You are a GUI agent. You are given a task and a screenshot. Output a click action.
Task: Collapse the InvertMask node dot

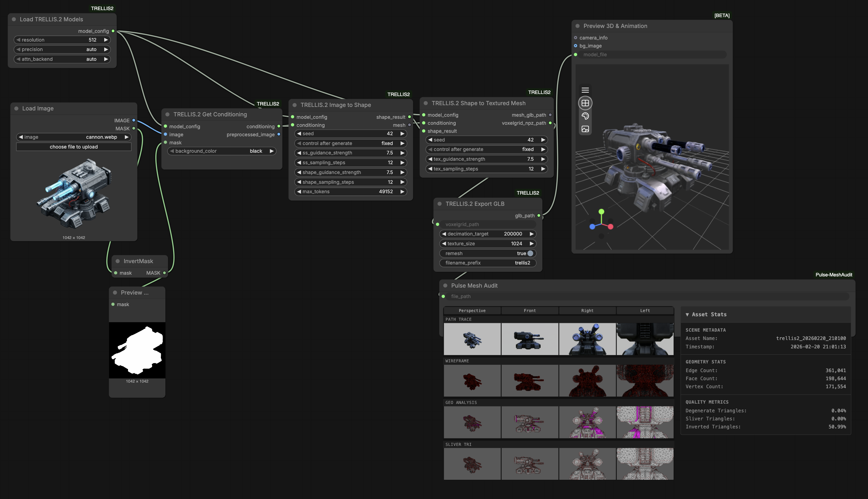[118, 261]
